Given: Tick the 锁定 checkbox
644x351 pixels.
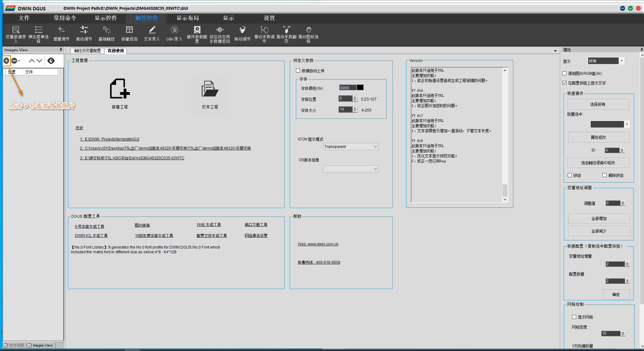Looking at the screenshot, I should click(570, 175).
